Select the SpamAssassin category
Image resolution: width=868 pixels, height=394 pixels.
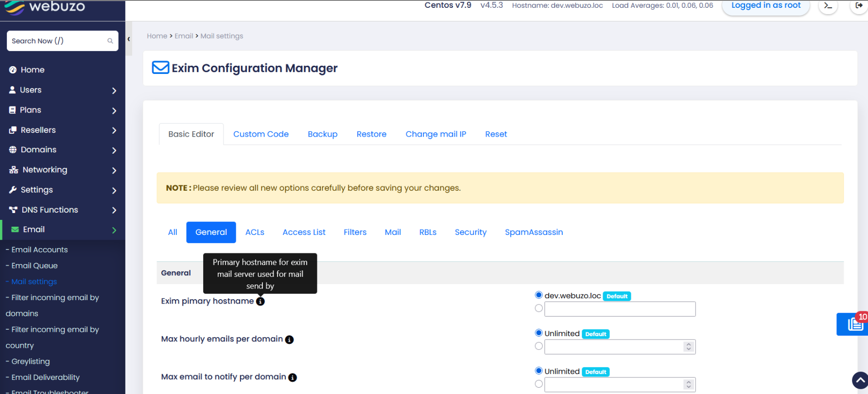pos(534,233)
